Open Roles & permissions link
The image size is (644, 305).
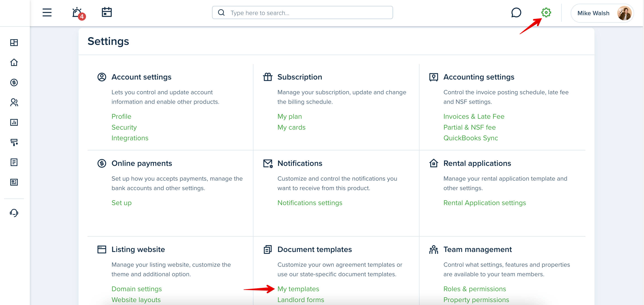point(475,289)
